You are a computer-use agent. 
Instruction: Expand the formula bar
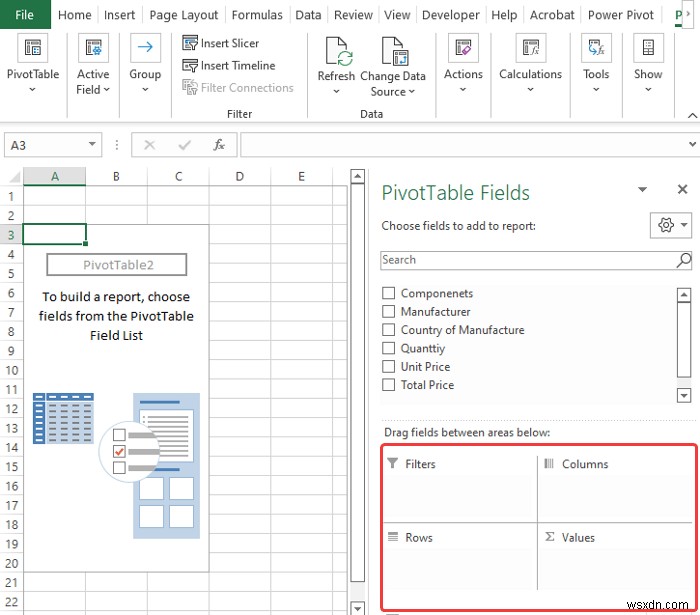(x=692, y=144)
